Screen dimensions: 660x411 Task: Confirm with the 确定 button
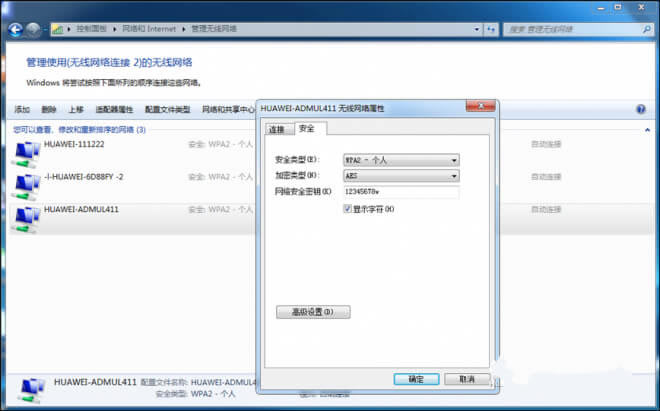[416, 379]
